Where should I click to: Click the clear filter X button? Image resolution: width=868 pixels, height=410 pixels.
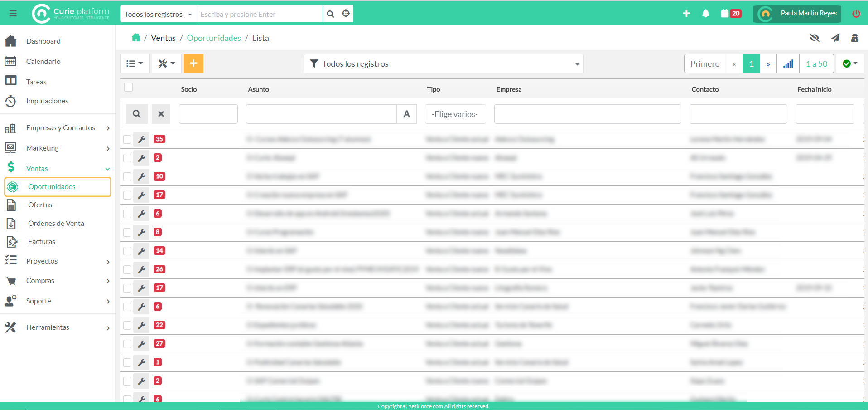[161, 114]
